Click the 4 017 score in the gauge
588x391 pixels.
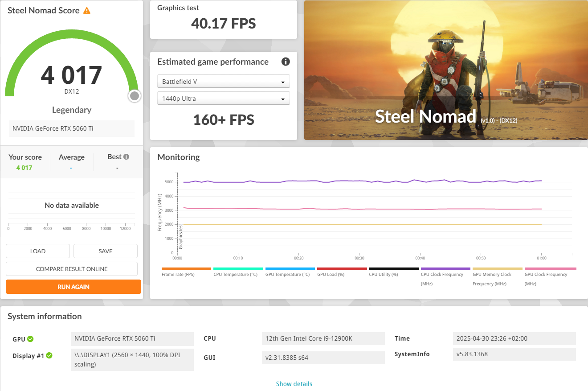(x=72, y=75)
